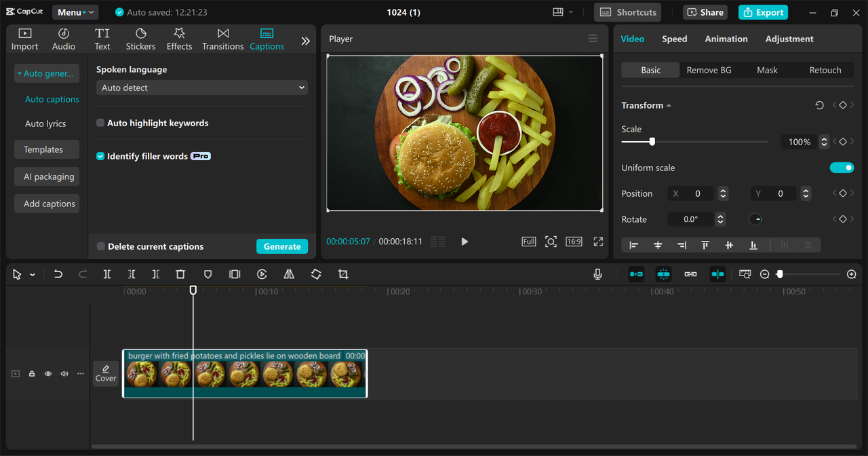Open the Menu dropdown in title bar
The width and height of the screenshot is (868, 456).
point(75,12)
